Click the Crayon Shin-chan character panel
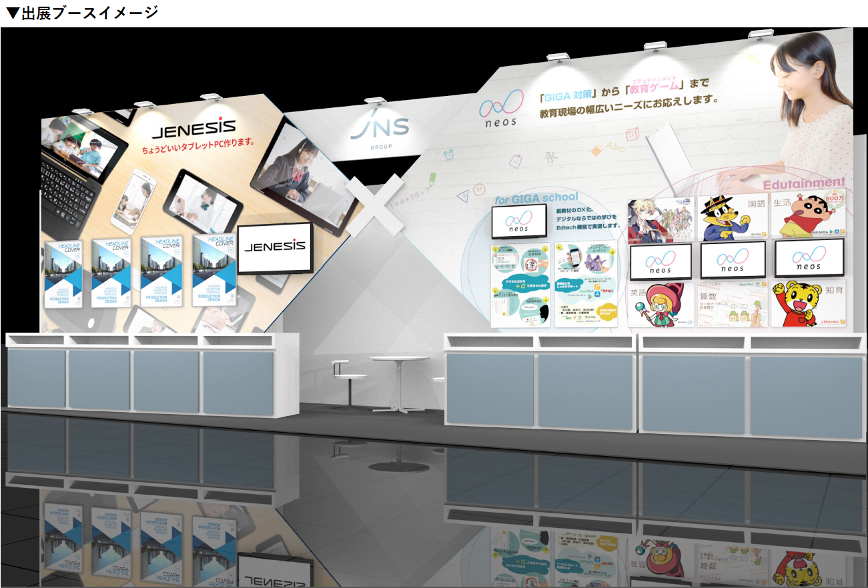 (x=808, y=216)
